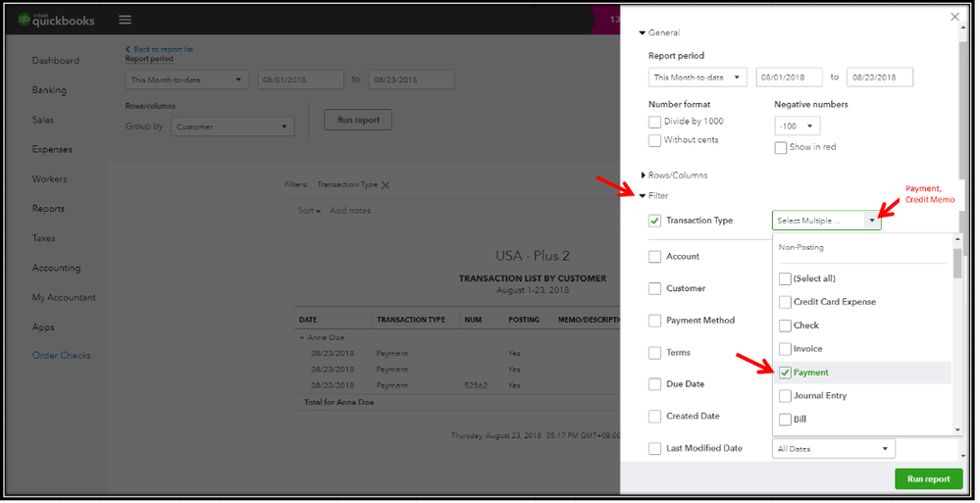Check the Journal Entry option

pos(785,396)
